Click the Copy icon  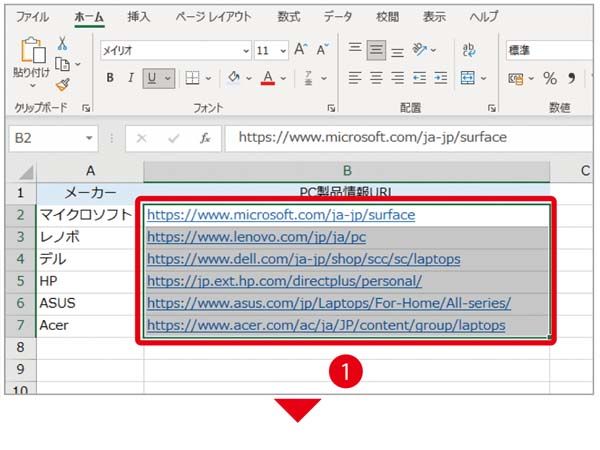62,64
